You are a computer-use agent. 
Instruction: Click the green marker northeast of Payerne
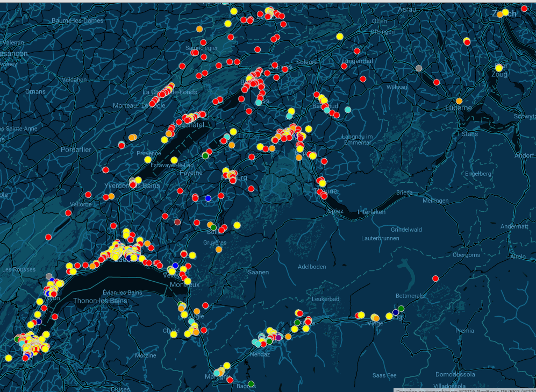point(205,156)
